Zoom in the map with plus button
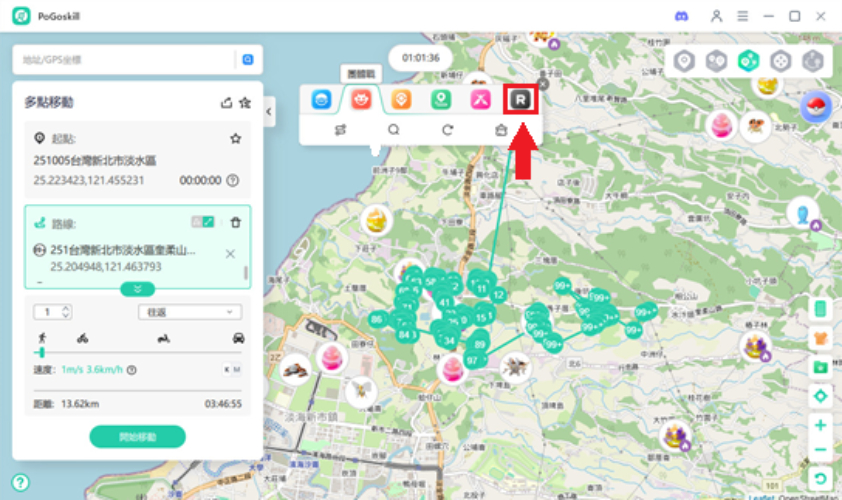 [821, 425]
